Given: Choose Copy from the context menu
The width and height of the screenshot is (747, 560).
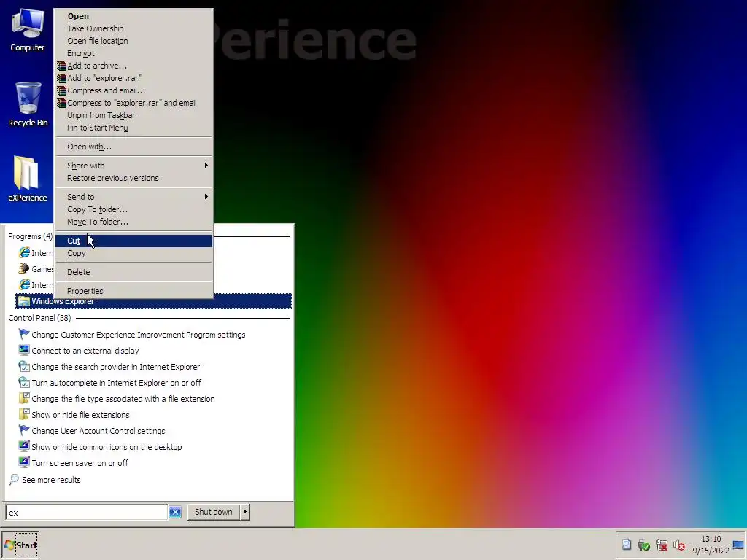Looking at the screenshot, I should (134, 253).
